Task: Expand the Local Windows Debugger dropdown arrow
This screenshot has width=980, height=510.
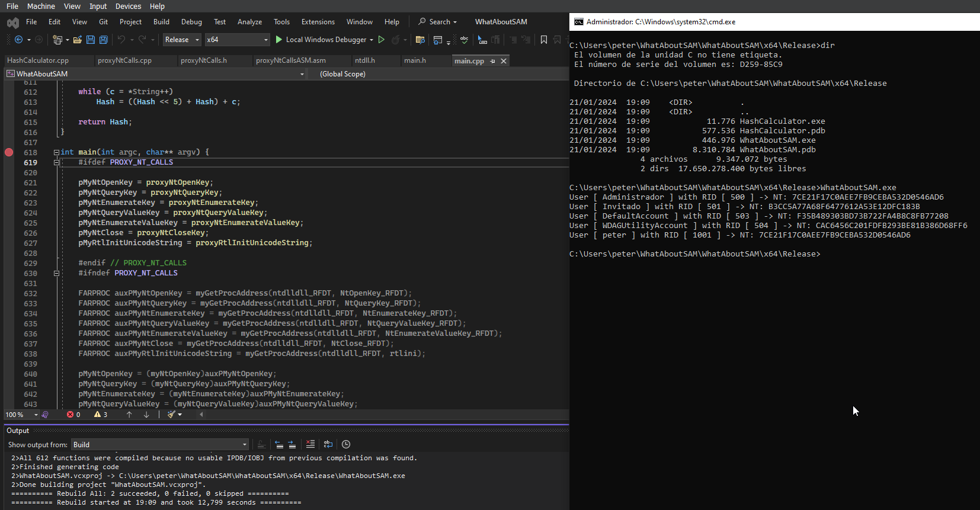Action: [371, 40]
